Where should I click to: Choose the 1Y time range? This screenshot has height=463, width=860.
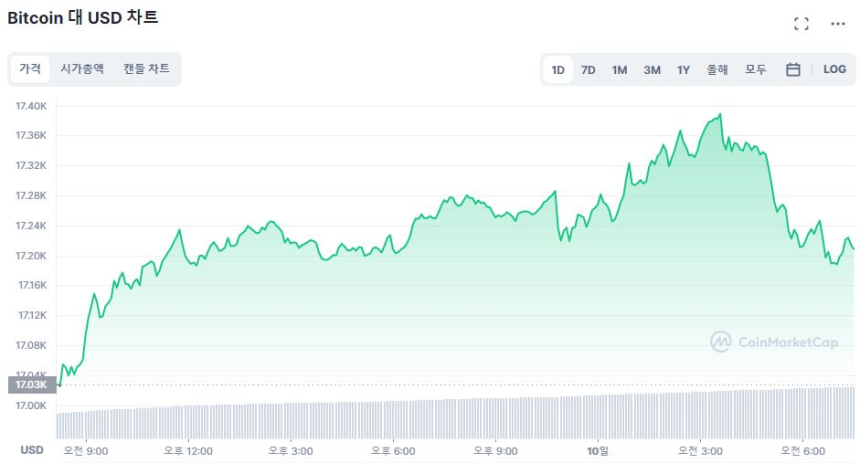(684, 70)
